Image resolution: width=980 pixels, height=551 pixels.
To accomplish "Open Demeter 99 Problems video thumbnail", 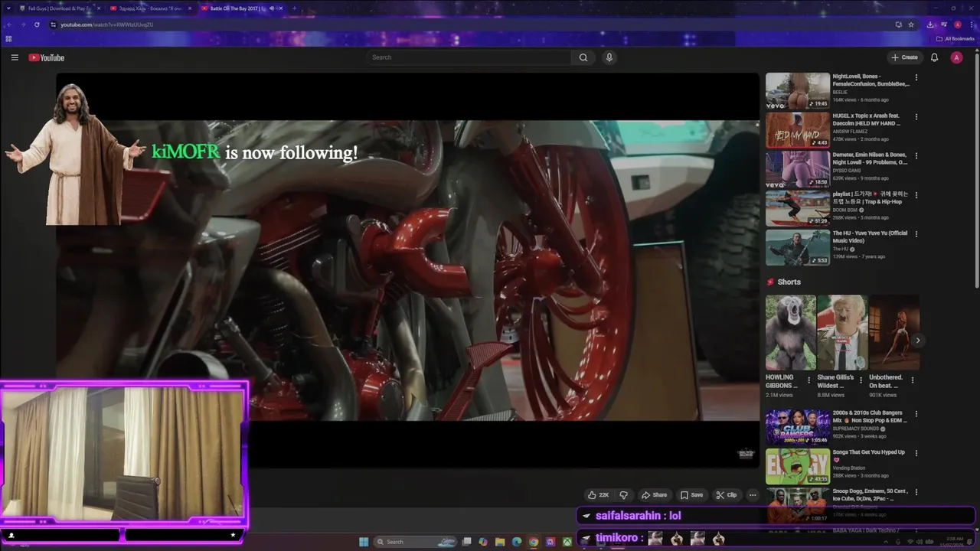I will (x=798, y=169).
